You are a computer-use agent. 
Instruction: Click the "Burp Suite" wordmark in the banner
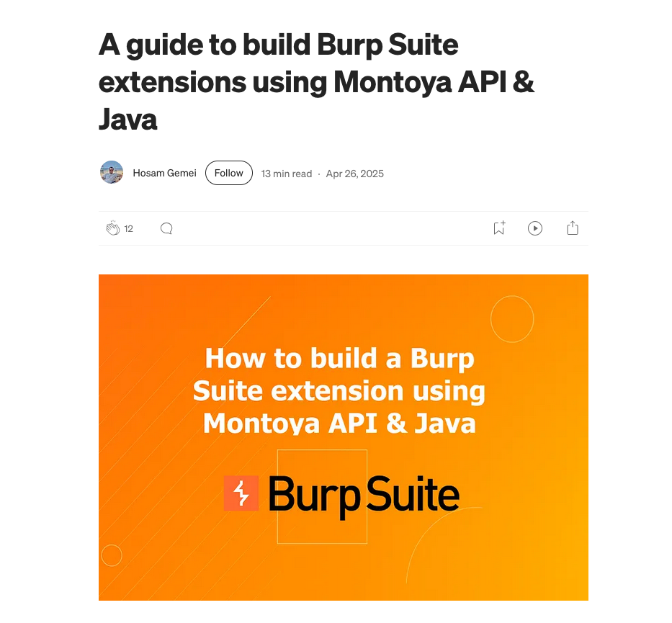(364, 494)
